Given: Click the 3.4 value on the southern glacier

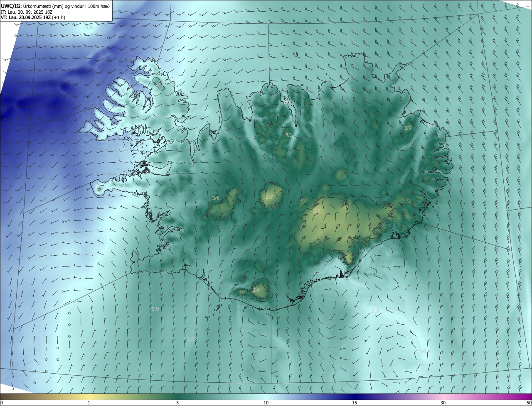Looking at the screenshot, I should [x=256, y=290].
